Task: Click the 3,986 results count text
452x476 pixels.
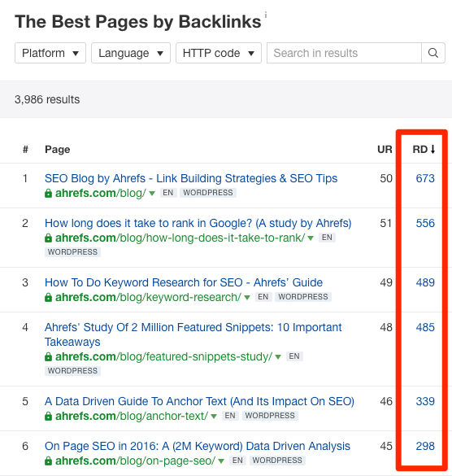Action: [x=47, y=99]
